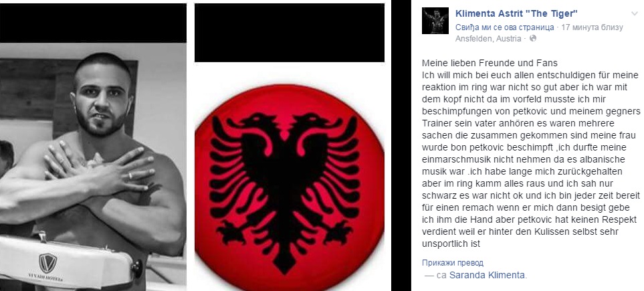Click the boxer's crossed hands in photo
The width and height of the screenshot is (644, 291).
pos(98,165)
